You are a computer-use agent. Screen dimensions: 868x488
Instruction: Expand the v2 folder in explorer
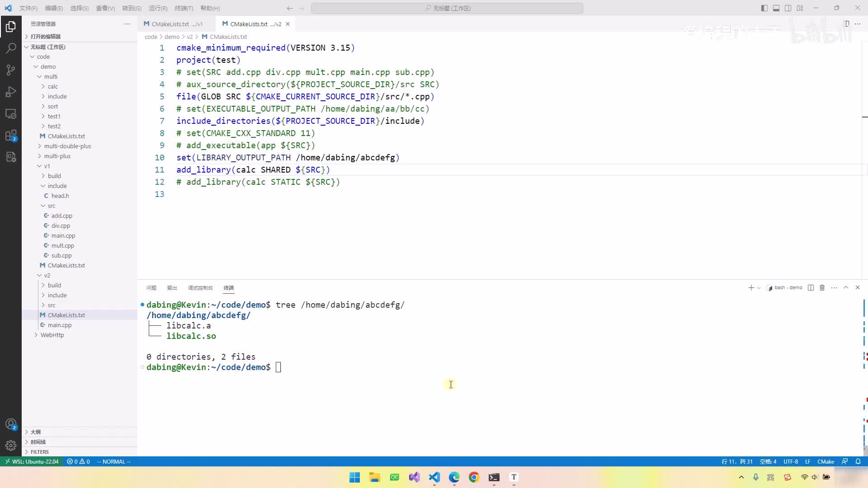pos(47,275)
